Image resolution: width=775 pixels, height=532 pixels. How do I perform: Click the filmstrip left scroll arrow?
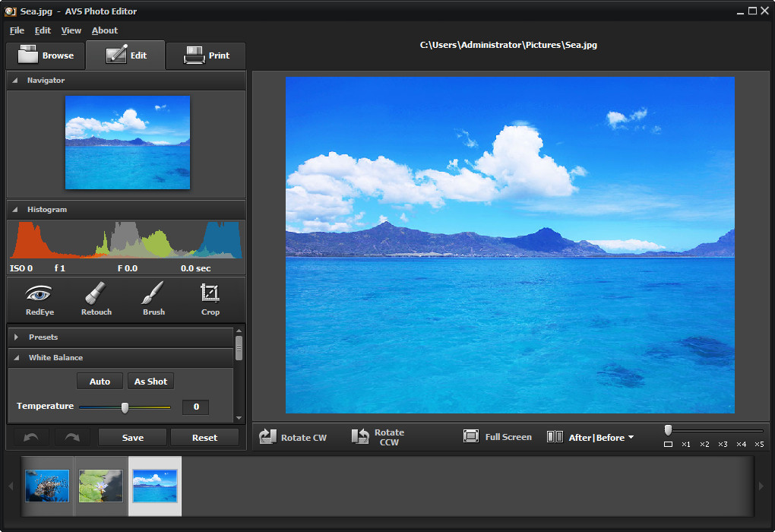11,486
